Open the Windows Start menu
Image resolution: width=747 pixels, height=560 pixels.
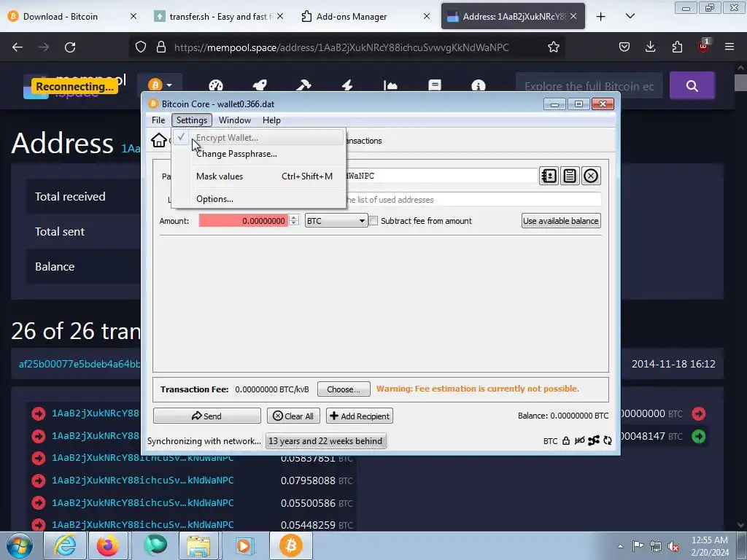click(x=19, y=545)
